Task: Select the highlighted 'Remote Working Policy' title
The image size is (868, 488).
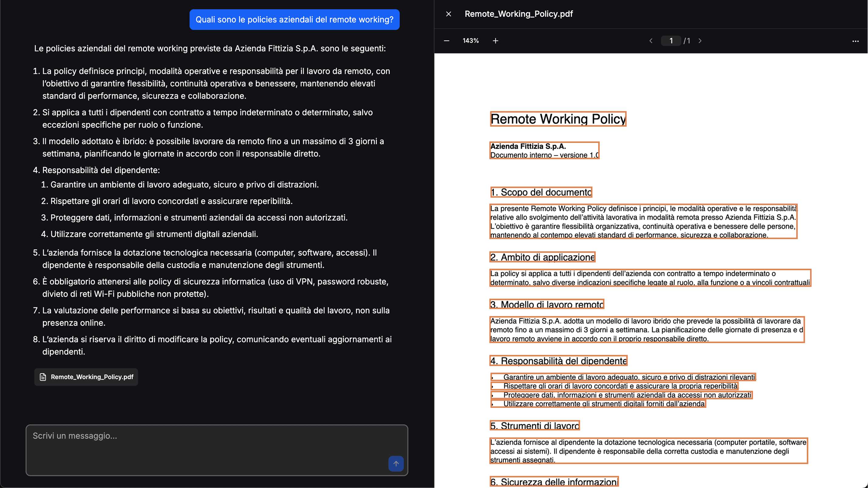Action: point(558,119)
